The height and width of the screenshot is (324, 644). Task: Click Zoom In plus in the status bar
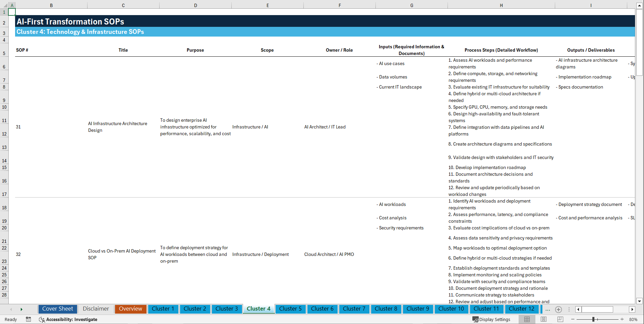[623, 319]
